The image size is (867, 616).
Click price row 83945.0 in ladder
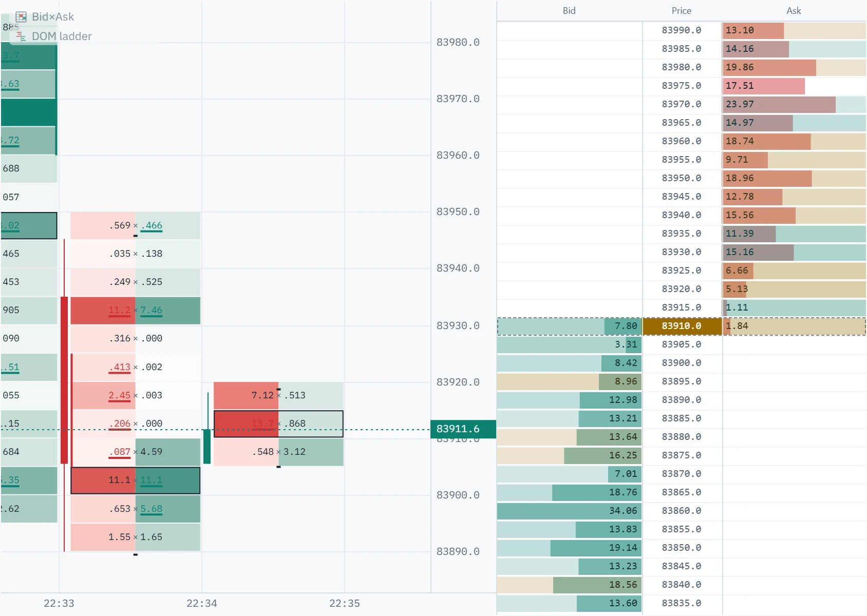click(682, 197)
